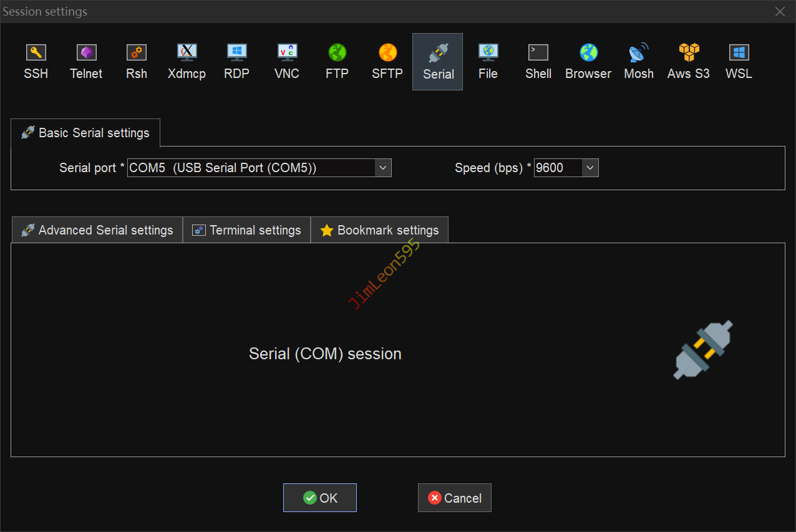This screenshot has width=796, height=532.
Task: Pick the WSL session icon
Action: tap(739, 61)
